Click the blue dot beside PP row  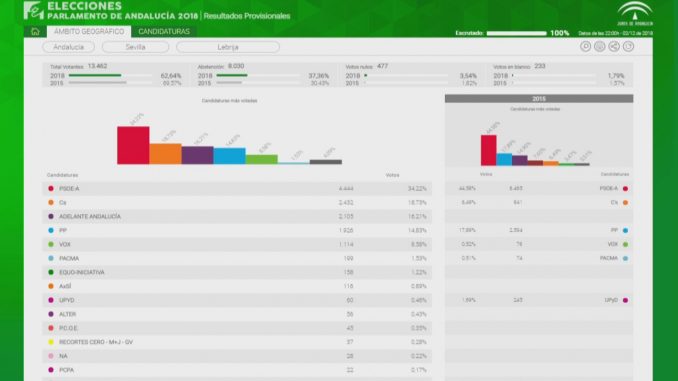[51, 231]
